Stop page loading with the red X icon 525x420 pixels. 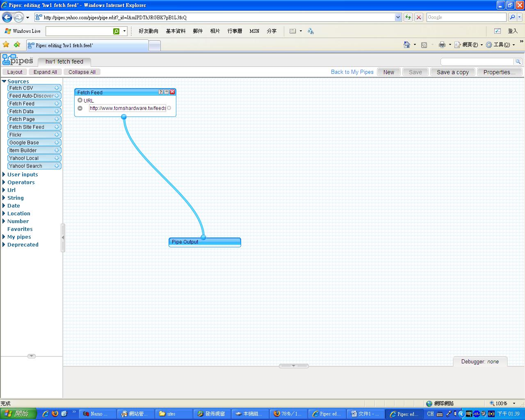point(419,17)
